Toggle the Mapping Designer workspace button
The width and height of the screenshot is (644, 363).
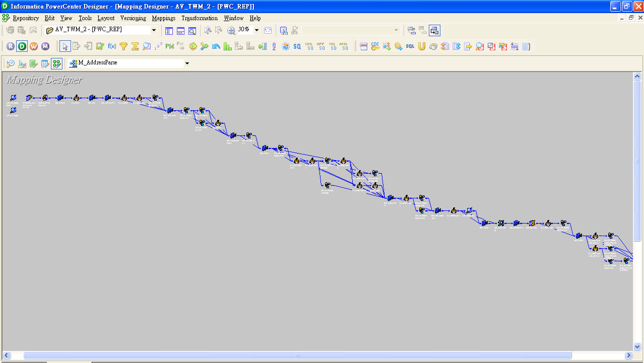pyautogui.click(x=57, y=63)
